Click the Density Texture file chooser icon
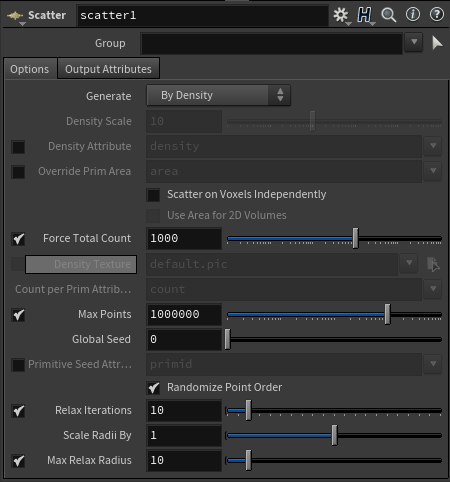450x482 pixels. [433, 264]
